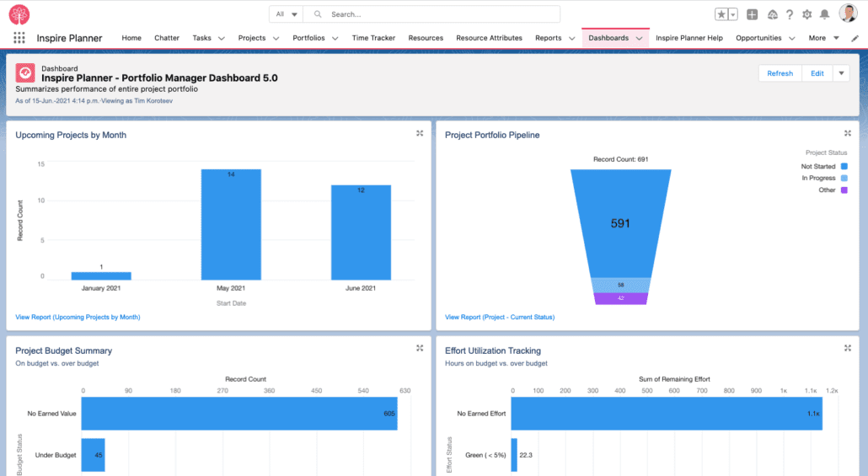Click the 591 funnel segment

[620, 223]
